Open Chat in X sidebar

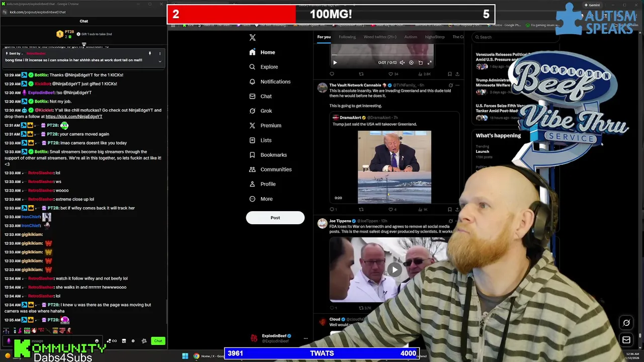(260, 96)
